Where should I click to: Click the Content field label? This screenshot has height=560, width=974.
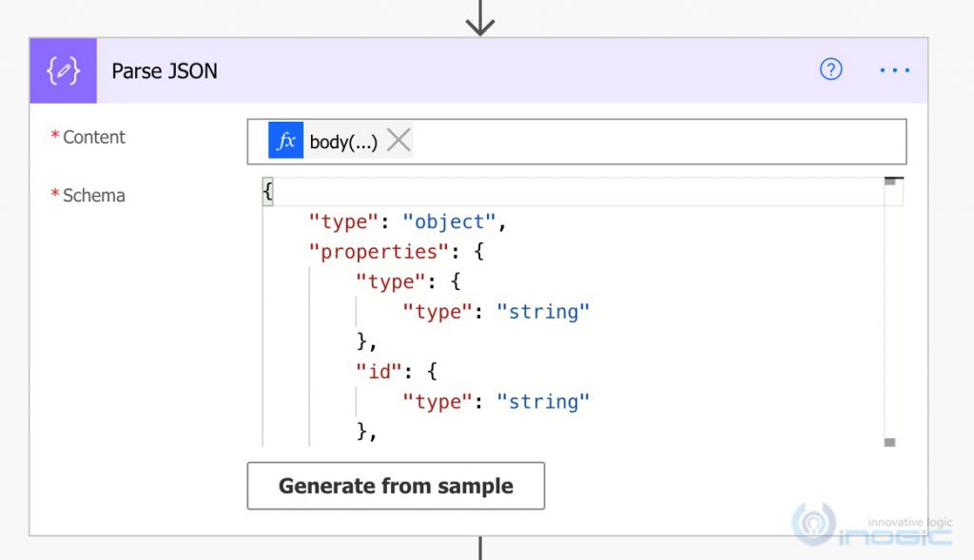95,137
